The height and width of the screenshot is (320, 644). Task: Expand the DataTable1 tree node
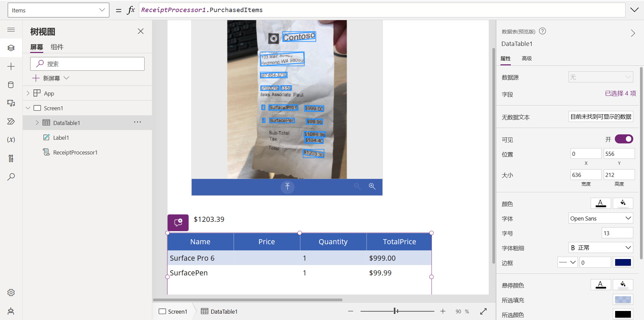pyautogui.click(x=37, y=123)
